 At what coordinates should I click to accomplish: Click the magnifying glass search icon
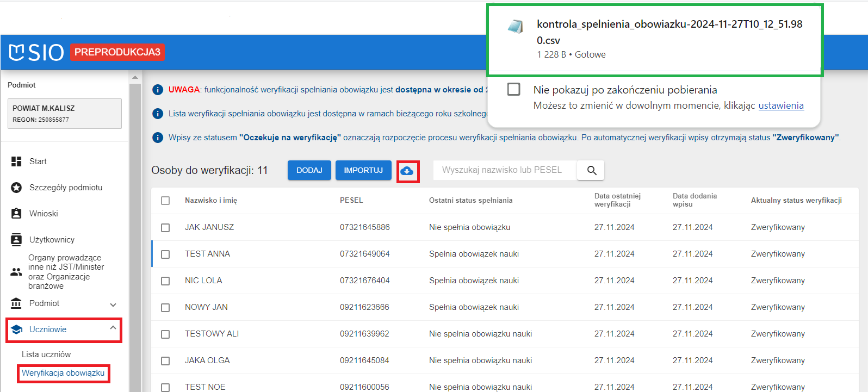click(592, 171)
